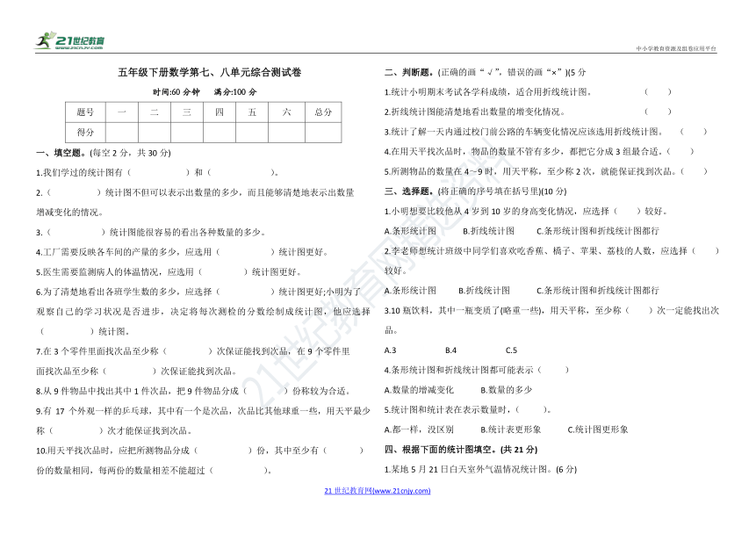
Task: Click question 6 为了清楚地看出各班学生数的多少
Action: pyautogui.click(x=198, y=292)
